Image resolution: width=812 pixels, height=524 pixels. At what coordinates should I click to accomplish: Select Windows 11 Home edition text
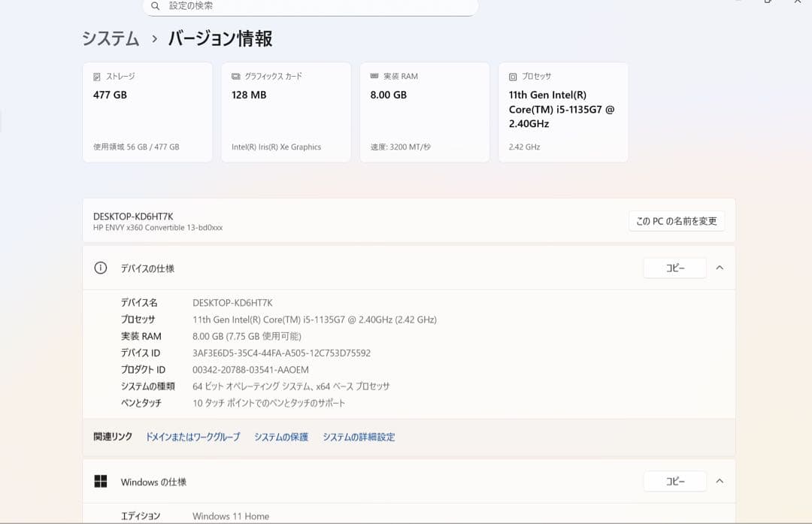click(231, 516)
